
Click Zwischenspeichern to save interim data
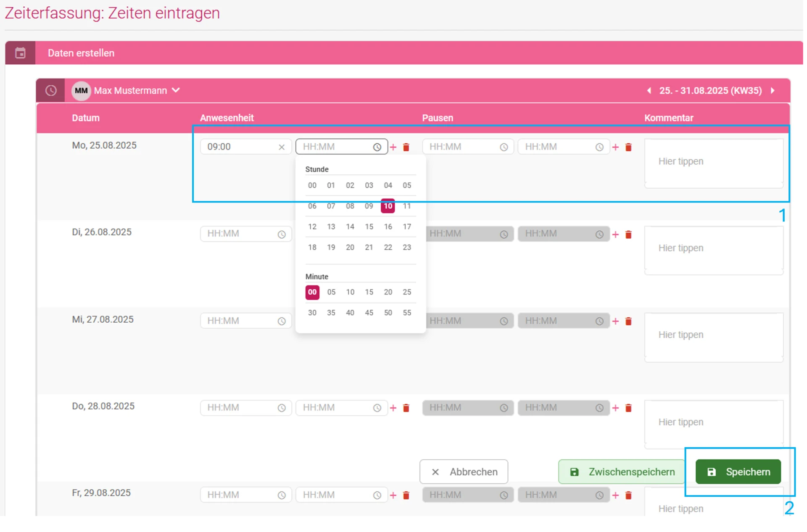coord(622,472)
